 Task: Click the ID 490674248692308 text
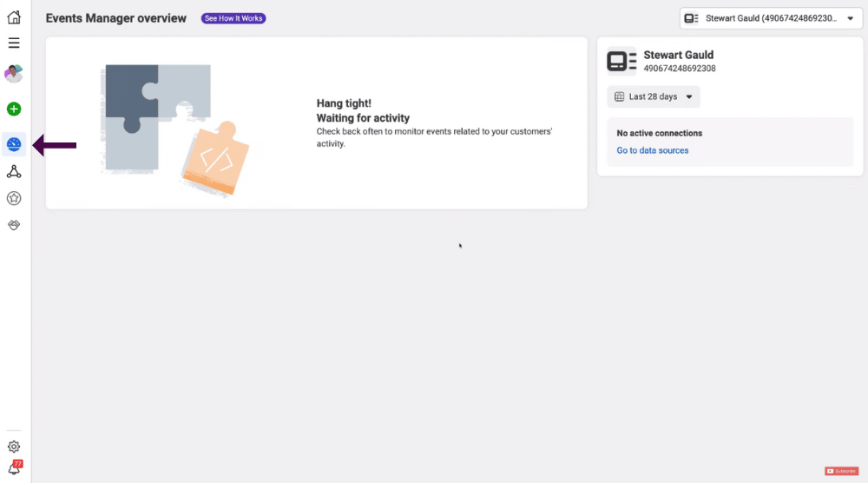click(680, 69)
